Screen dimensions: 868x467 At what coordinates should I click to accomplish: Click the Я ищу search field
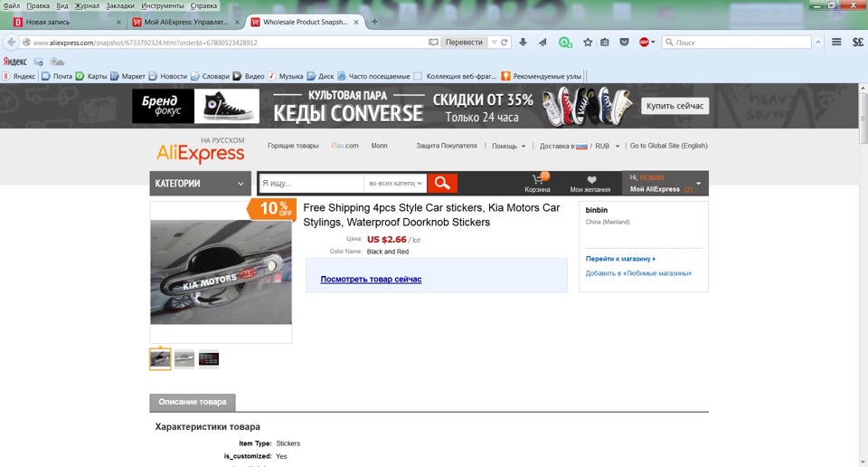point(312,183)
